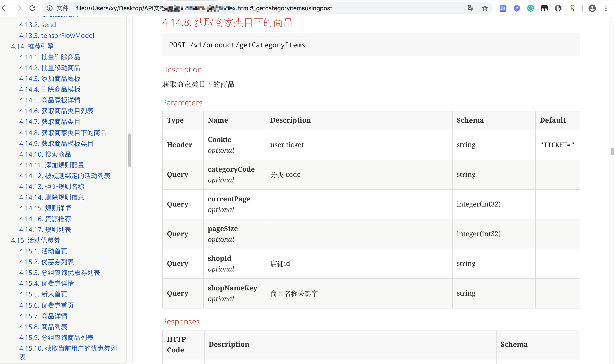Open 4.15.2 优惠券列表
The height and width of the screenshot is (364, 615).
point(46,262)
